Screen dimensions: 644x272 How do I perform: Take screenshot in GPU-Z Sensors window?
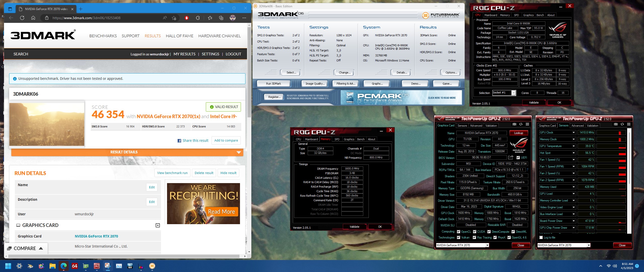pos(616,124)
